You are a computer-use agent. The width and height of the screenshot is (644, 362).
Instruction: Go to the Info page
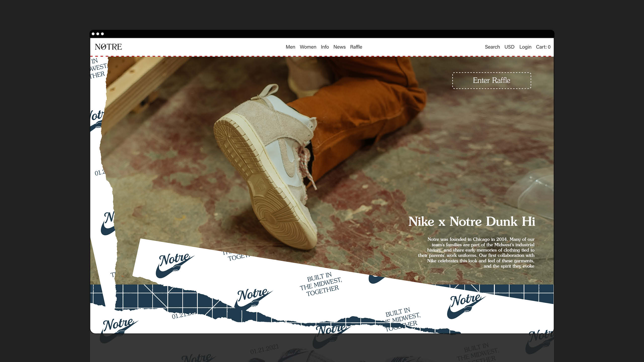[x=325, y=47]
